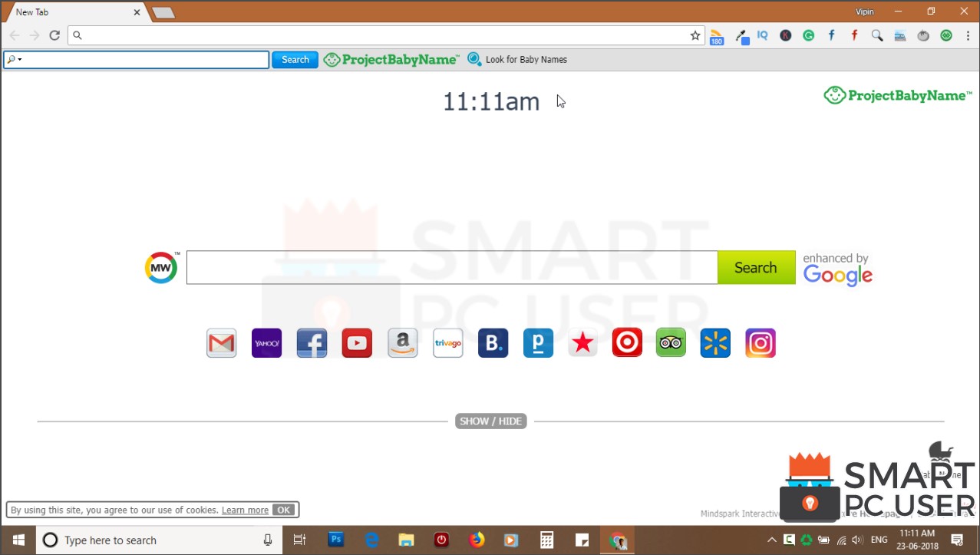Image resolution: width=980 pixels, height=555 pixels.
Task: Open the Calculator from the taskbar
Action: pyautogui.click(x=547, y=540)
